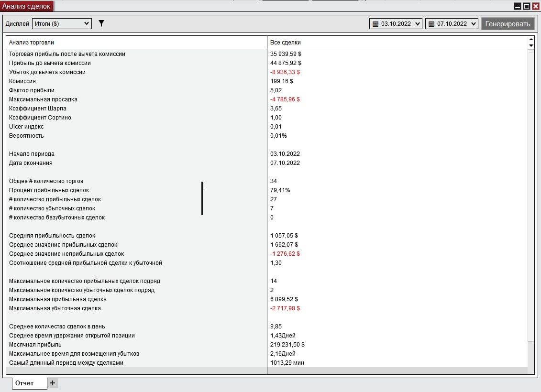Expand the end date 07.10.2022 dropdown arrow
This screenshot has width=541, height=392.
coord(474,24)
